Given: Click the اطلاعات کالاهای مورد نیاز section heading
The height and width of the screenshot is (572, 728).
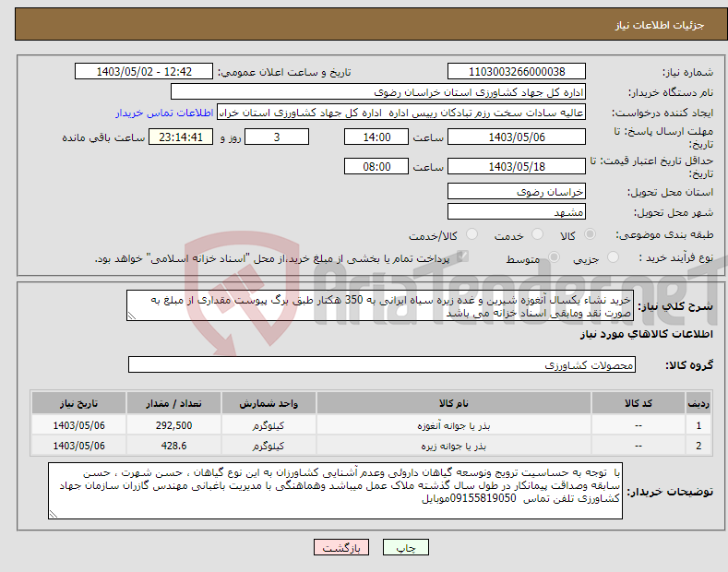Looking at the screenshot, I should click(x=646, y=334).
